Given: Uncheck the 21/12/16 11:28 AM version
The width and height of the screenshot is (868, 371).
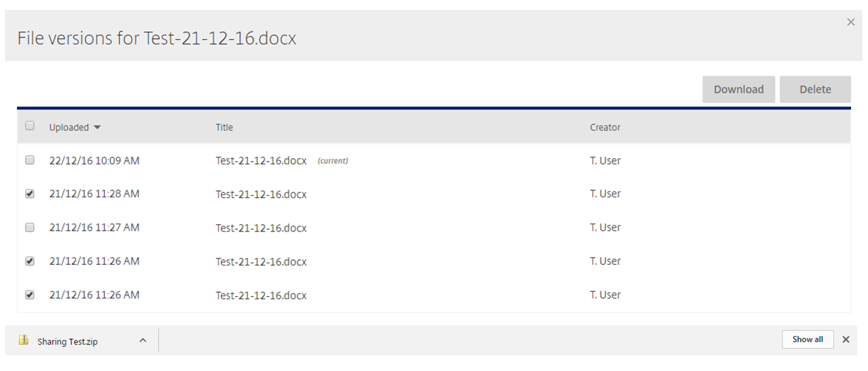Looking at the screenshot, I should (x=30, y=194).
